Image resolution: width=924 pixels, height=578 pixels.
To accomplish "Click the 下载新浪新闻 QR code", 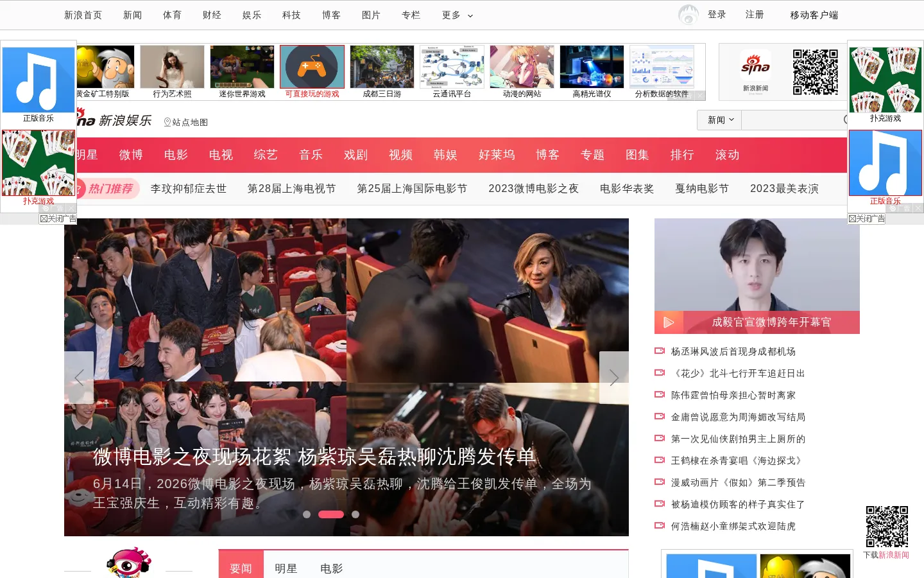I will click(887, 527).
